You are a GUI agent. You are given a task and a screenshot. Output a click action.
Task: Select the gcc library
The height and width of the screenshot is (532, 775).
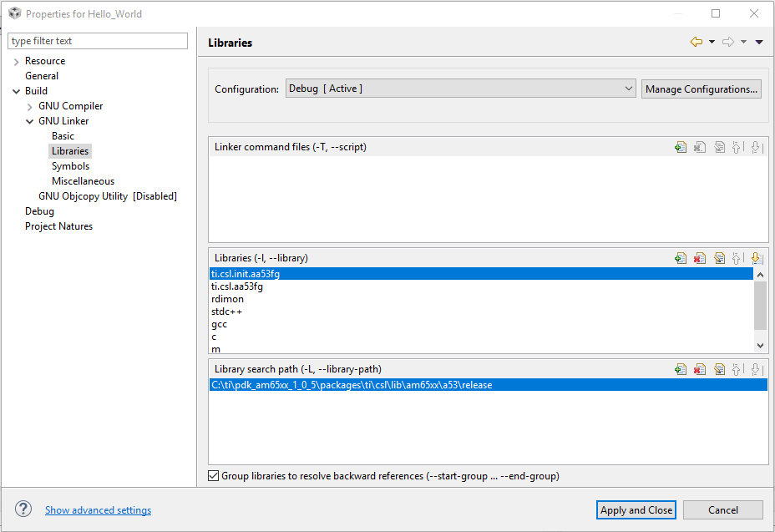(481, 324)
